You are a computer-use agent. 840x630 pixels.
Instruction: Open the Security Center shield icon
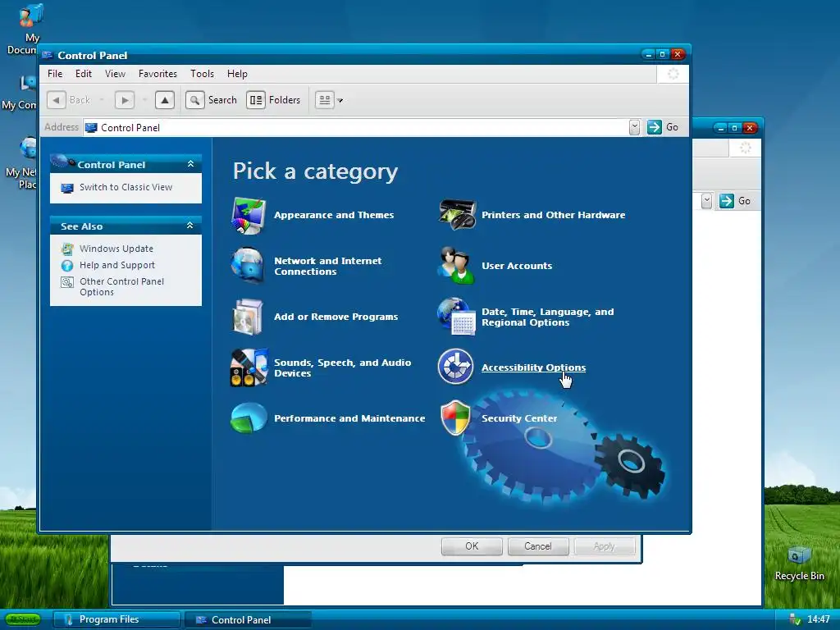click(x=454, y=418)
